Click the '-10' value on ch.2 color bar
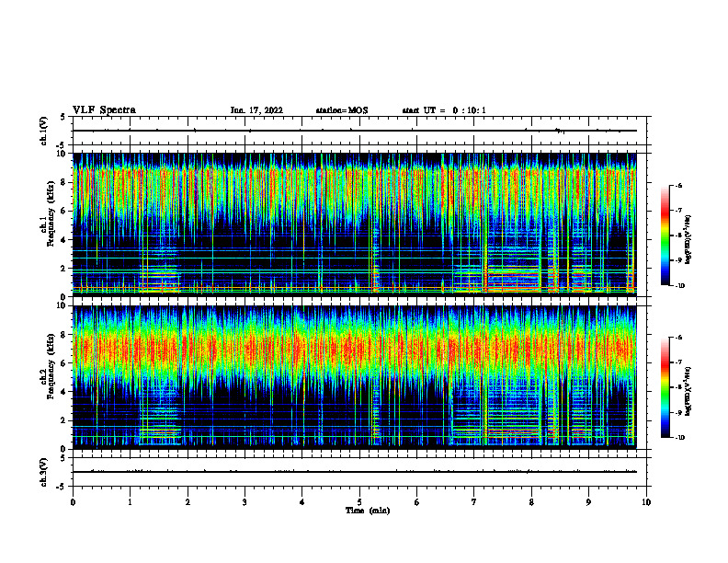This screenshot has height=563, width=728. [680, 438]
